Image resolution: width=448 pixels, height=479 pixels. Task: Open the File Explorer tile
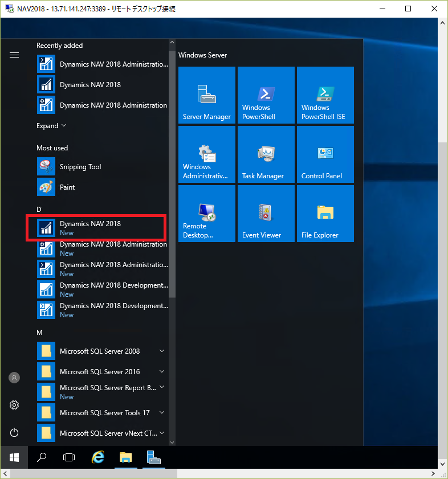(325, 214)
